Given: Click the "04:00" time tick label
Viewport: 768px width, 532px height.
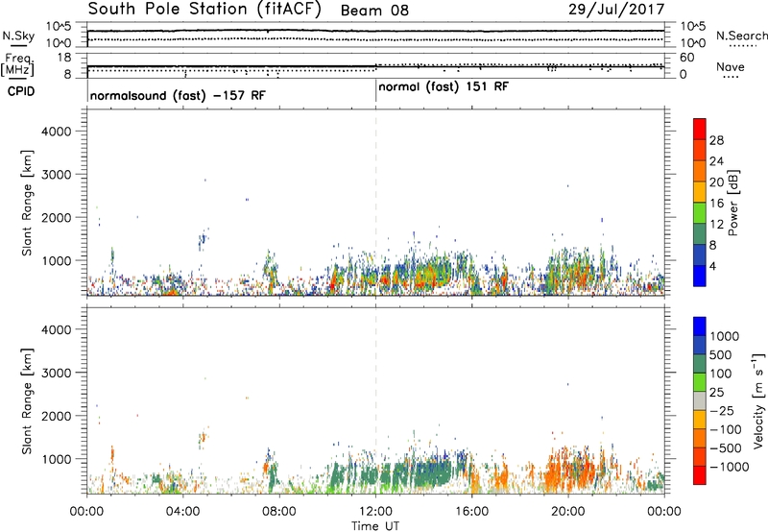Looking at the screenshot, I should click(x=182, y=512).
